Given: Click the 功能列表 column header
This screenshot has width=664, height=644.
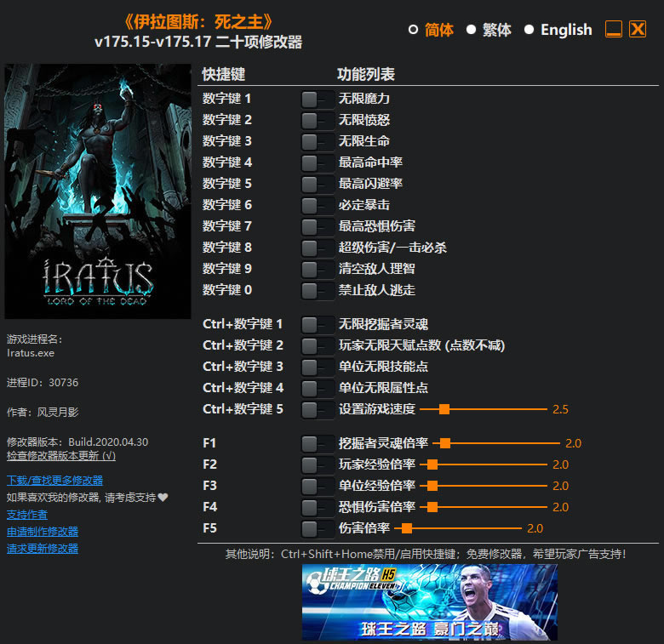Looking at the screenshot, I should 366,75.
